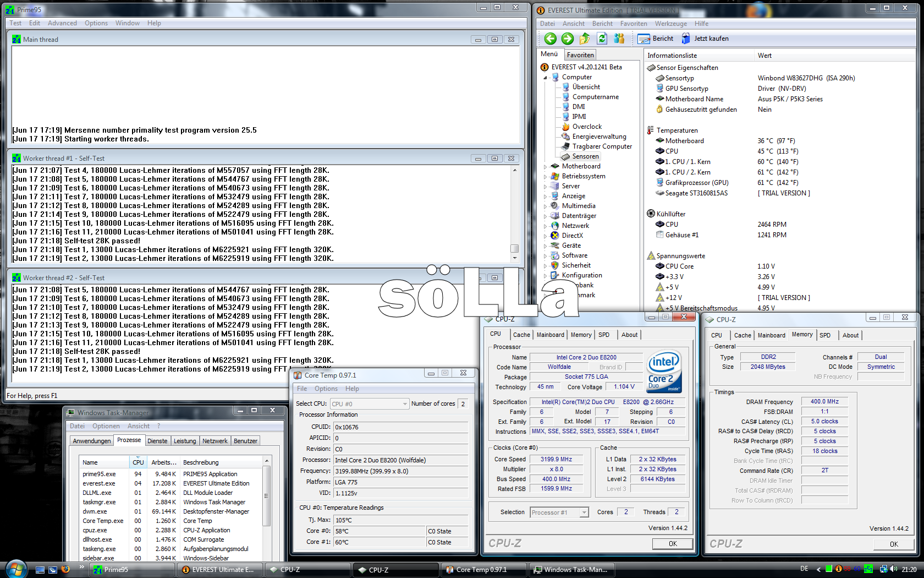Switch to Windows Task-Manager taskbar button
Image resolution: width=924 pixels, height=578 pixels.
[572, 570]
